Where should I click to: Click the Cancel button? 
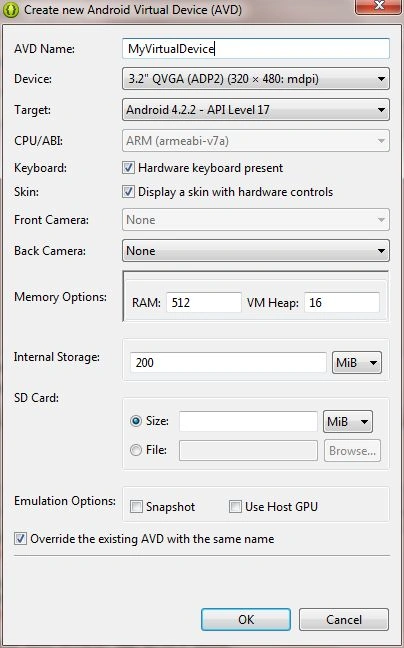click(344, 619)
